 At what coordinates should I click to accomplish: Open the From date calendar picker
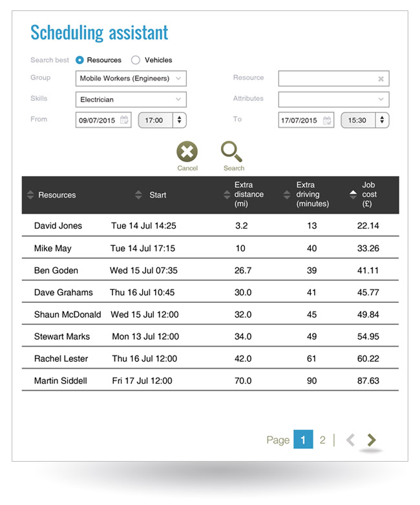tap(124, 120)
